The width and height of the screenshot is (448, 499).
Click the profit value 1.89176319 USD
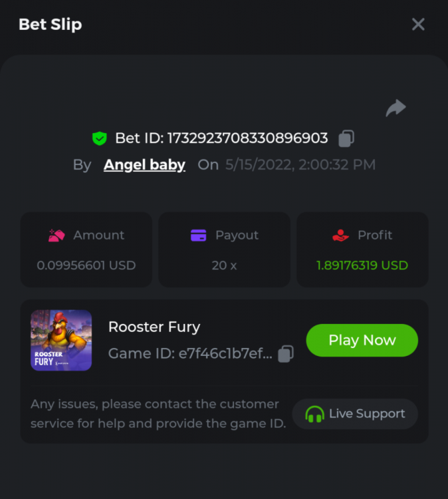point(362,265)
